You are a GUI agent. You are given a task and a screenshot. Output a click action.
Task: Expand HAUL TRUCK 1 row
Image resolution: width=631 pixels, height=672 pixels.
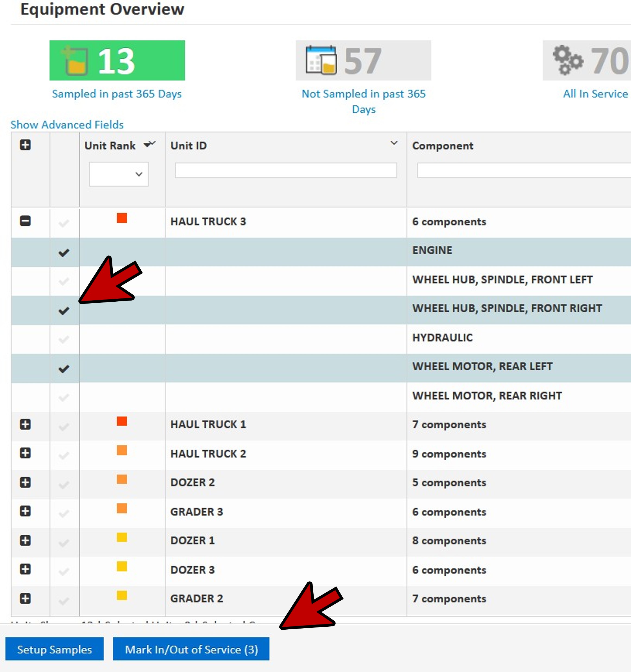pos(25,424)
